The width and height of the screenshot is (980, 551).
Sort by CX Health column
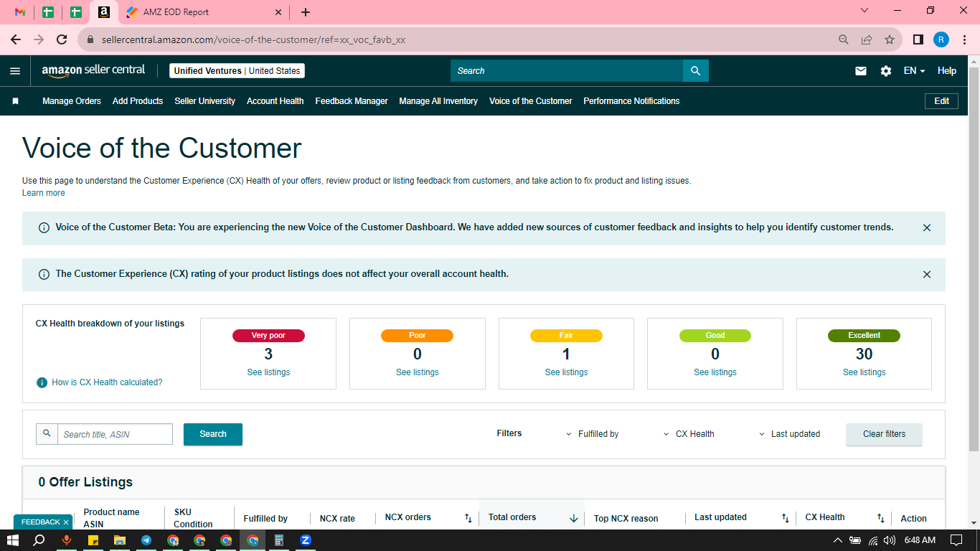881,518
